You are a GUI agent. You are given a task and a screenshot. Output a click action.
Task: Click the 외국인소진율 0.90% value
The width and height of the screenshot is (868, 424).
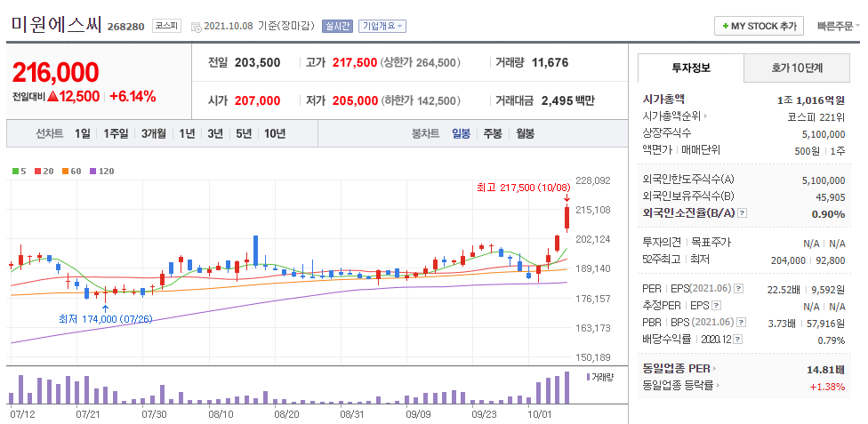click(x=828, y=213)
